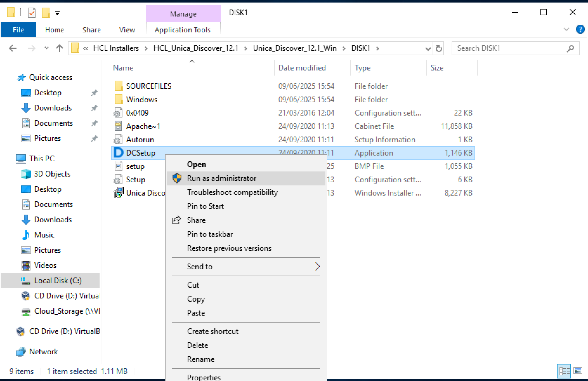
Task: Select Troubleshoot compatibility in context menu
Action: (246, 192)
